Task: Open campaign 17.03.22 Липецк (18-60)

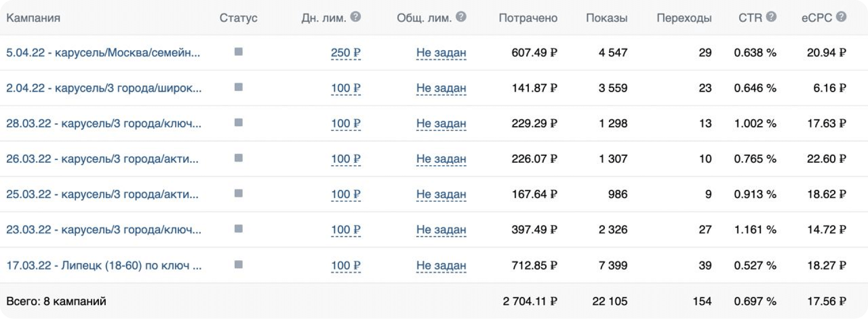Action: [104, 265]
